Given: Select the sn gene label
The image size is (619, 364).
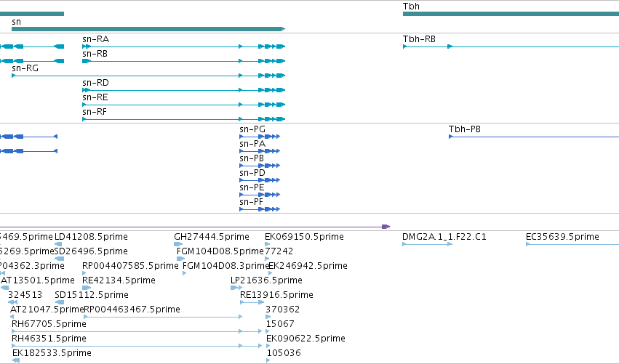Looking at the screenshot, I should pos(16,22).
